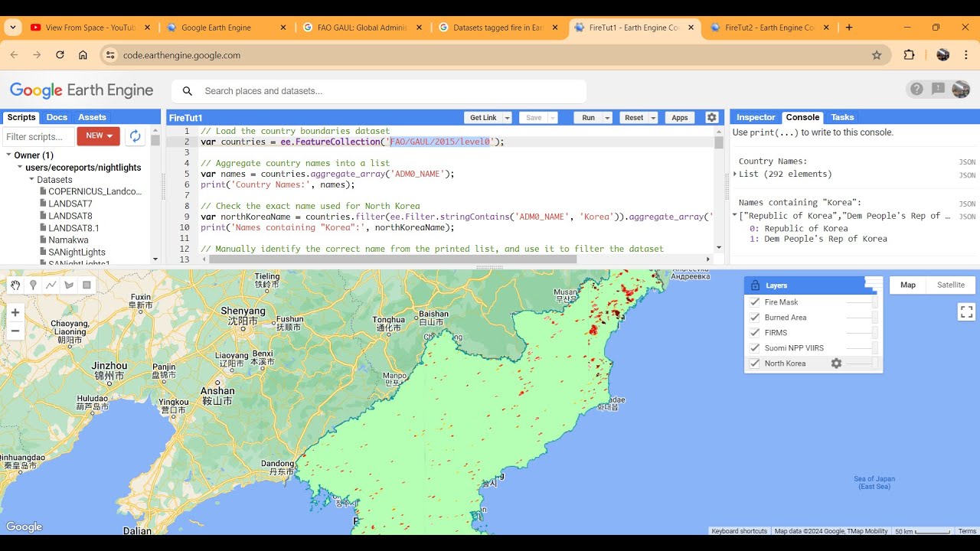Switch the map to Satellite view

pyautogui.click(x=951, y=285)
